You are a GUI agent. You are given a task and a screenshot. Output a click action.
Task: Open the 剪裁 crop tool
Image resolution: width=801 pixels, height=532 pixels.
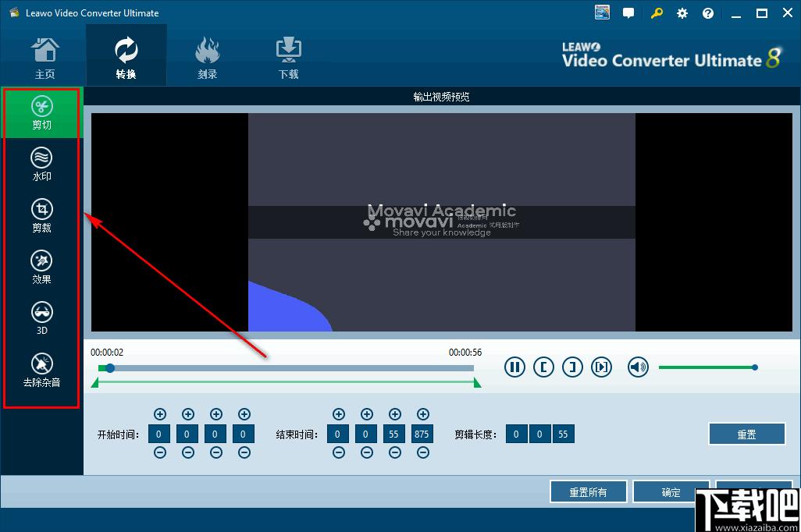42,216
